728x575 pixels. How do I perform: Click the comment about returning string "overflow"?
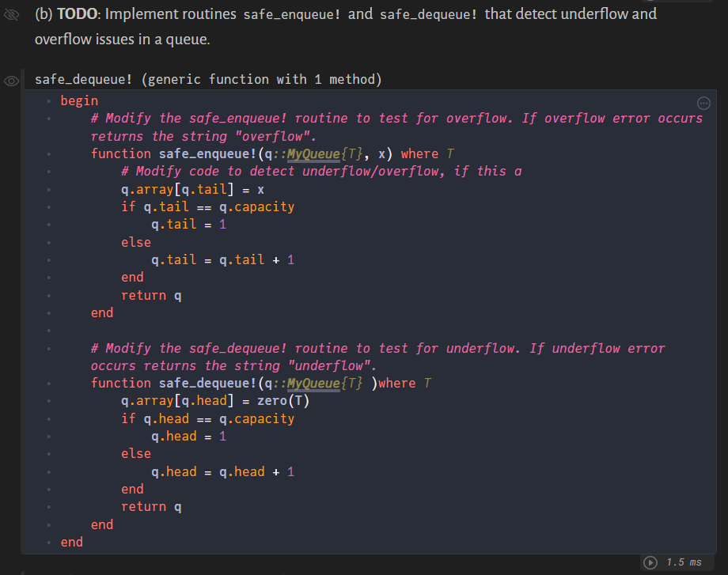pos(396,127)
